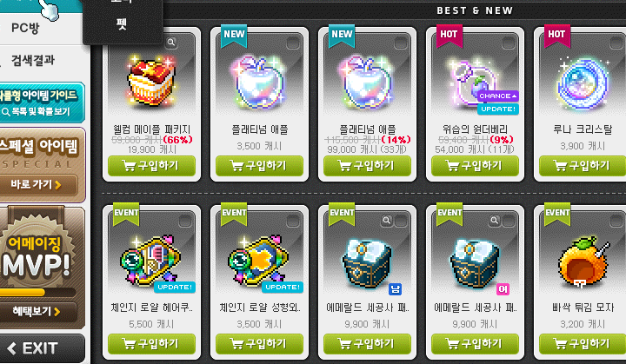The width and height of the screenshot is (626, 364).
Task: Open the 검색결과 category tab
Action: [33, 60]
